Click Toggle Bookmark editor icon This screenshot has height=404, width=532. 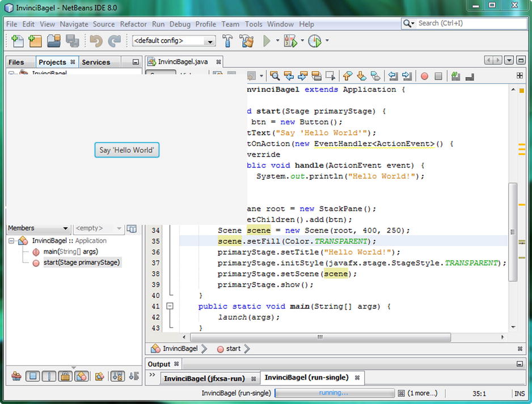[375, 76]
